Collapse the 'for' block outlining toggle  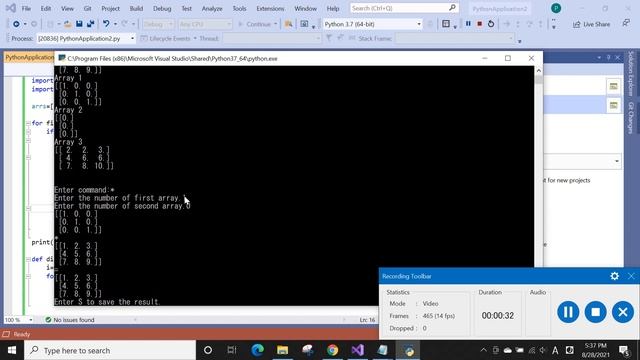[28, 123]
